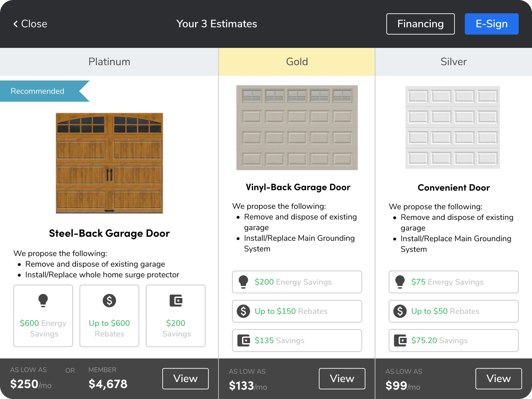Click the Steel-Back Garage Door image

coord(109,163)
